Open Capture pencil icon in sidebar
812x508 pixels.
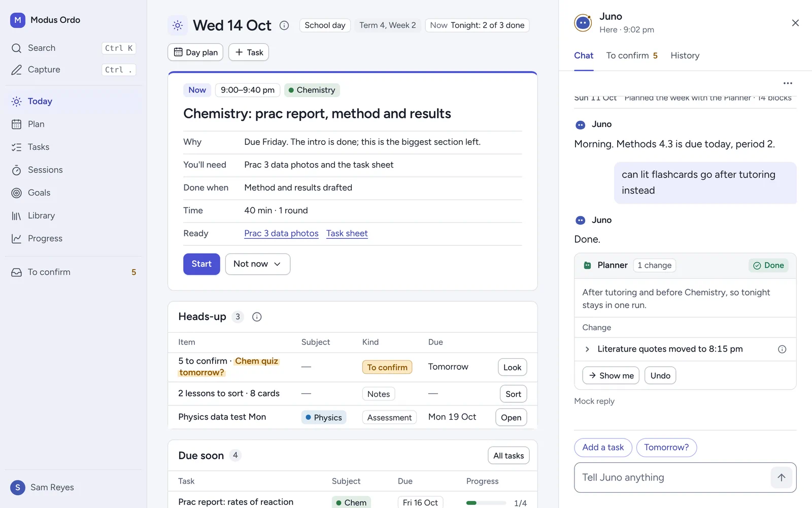click(x=16, y=70)
